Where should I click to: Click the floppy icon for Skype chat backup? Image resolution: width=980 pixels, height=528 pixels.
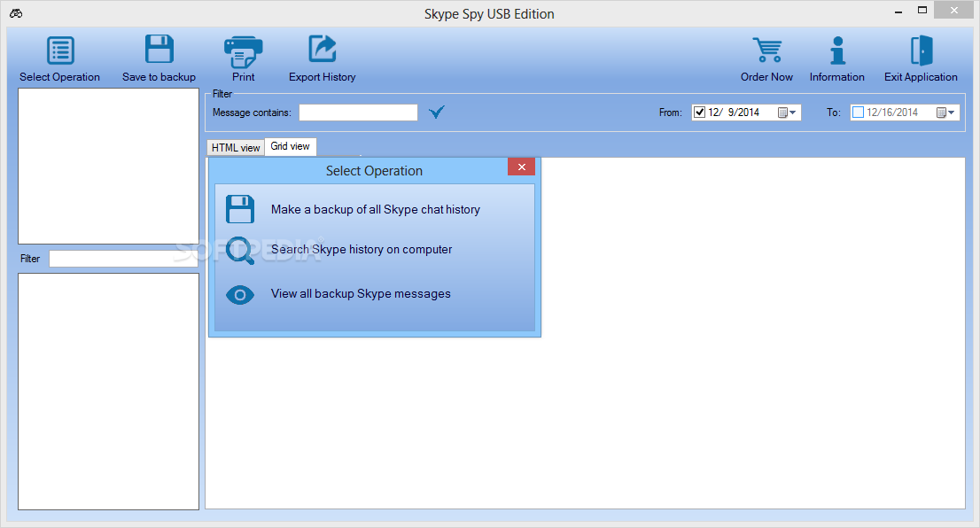click(x=240, y=209)
